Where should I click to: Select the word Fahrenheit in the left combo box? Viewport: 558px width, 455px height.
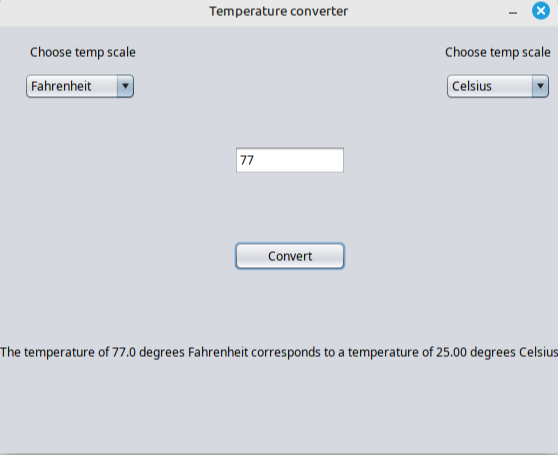[61, 86]
